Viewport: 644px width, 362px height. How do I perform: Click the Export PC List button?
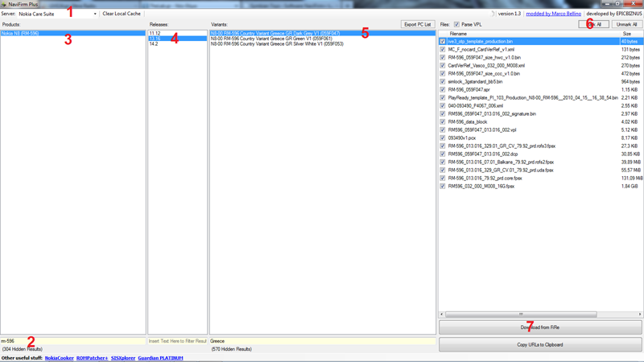coord(417,25)
